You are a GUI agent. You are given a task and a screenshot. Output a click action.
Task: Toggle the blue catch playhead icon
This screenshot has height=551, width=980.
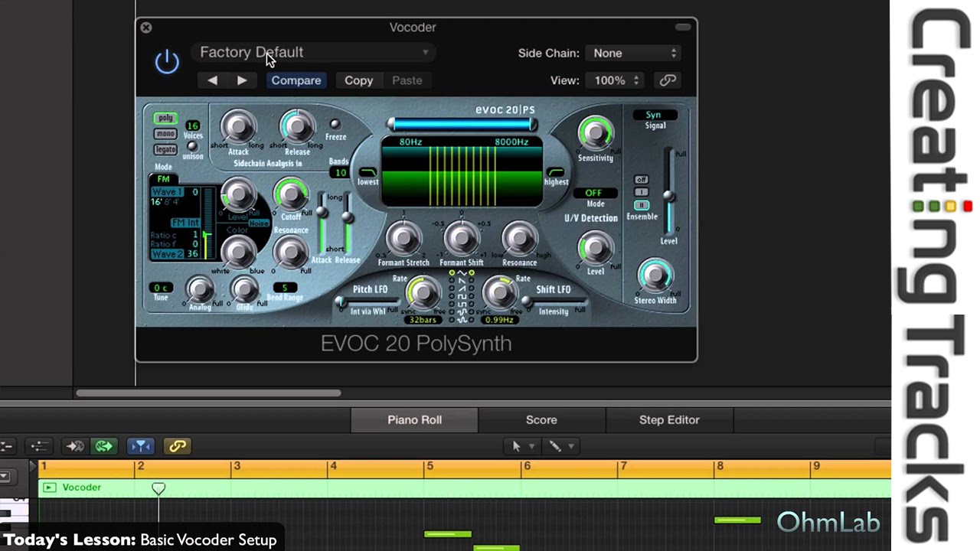pyautogui.click(x=140, y=446)
